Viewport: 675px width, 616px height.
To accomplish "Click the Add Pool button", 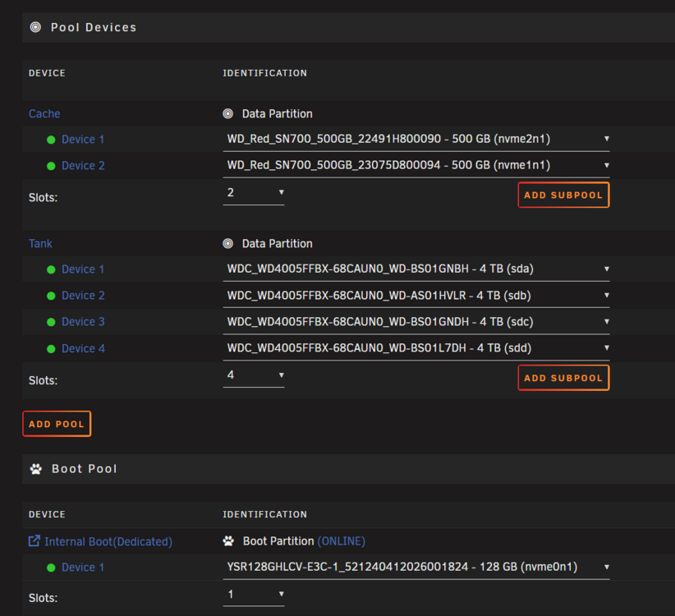I will click(x=57, y=424).
